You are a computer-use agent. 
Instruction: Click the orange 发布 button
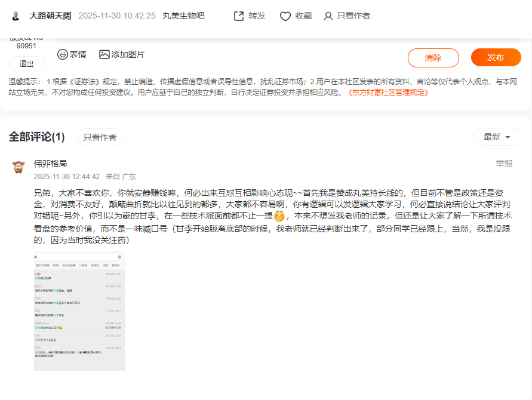(x=496, y=57)
